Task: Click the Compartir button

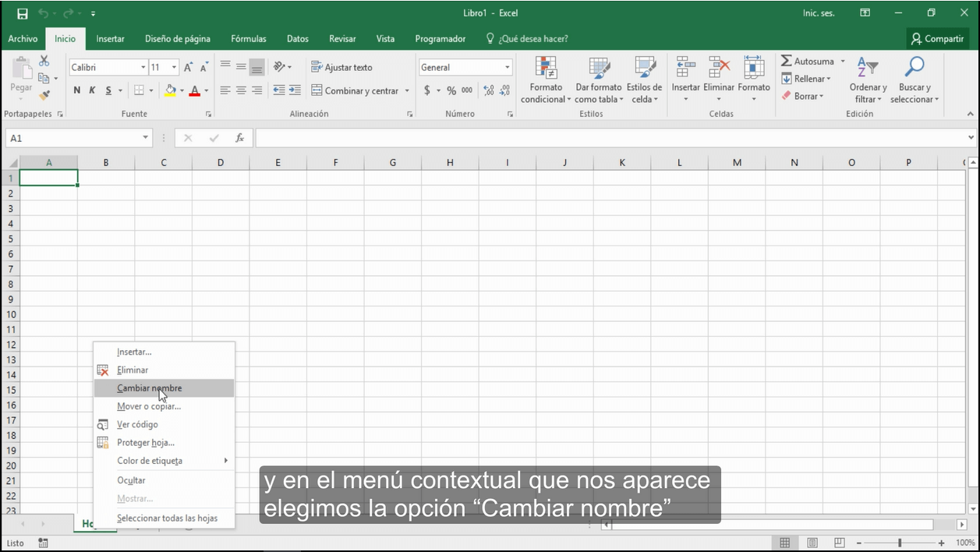Action: coord(937,38)
